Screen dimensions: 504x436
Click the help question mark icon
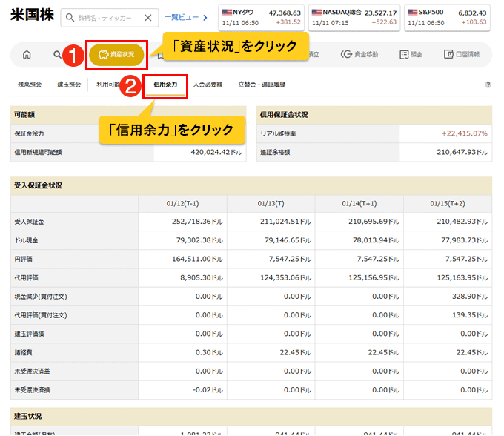pyautogui.click(x=488, y=85)
